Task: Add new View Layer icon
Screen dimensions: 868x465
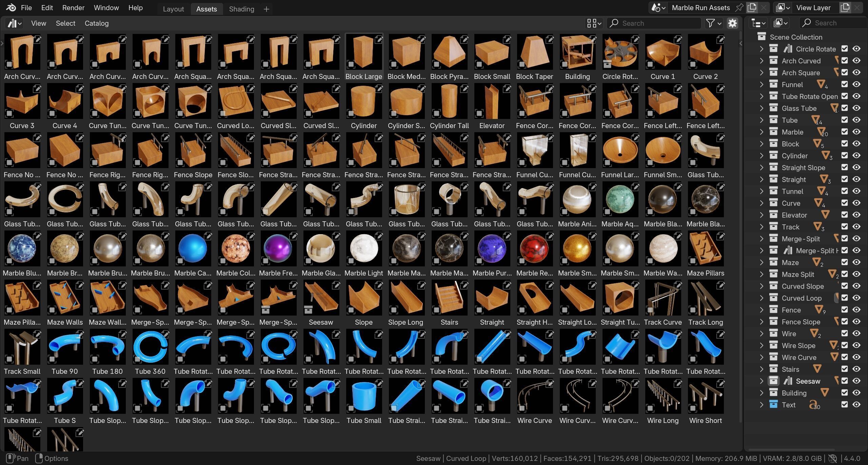Action: (x=845, y=7)
